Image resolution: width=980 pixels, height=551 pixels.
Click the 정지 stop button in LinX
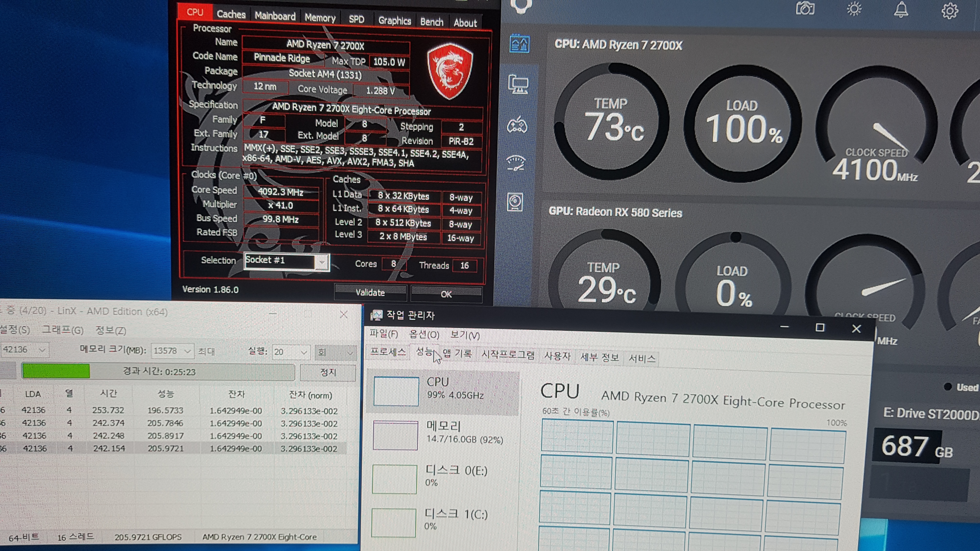click(328, 372)
